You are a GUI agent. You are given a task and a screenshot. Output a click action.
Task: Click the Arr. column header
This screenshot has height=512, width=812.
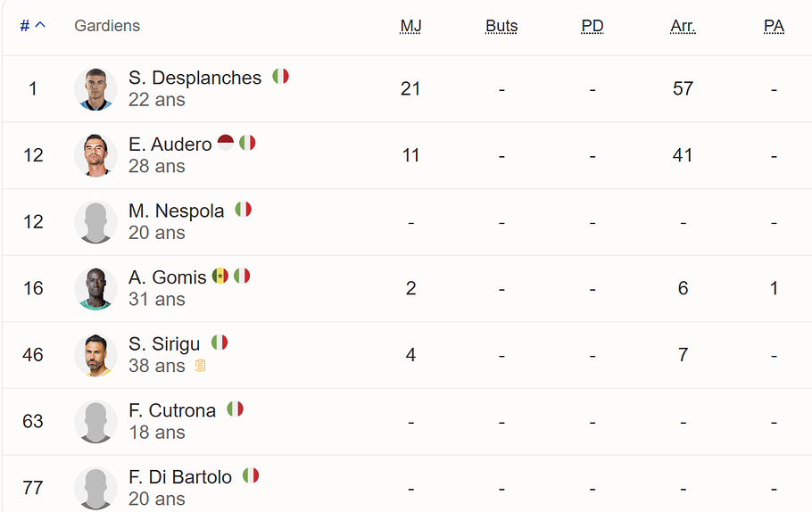point(683,26)
